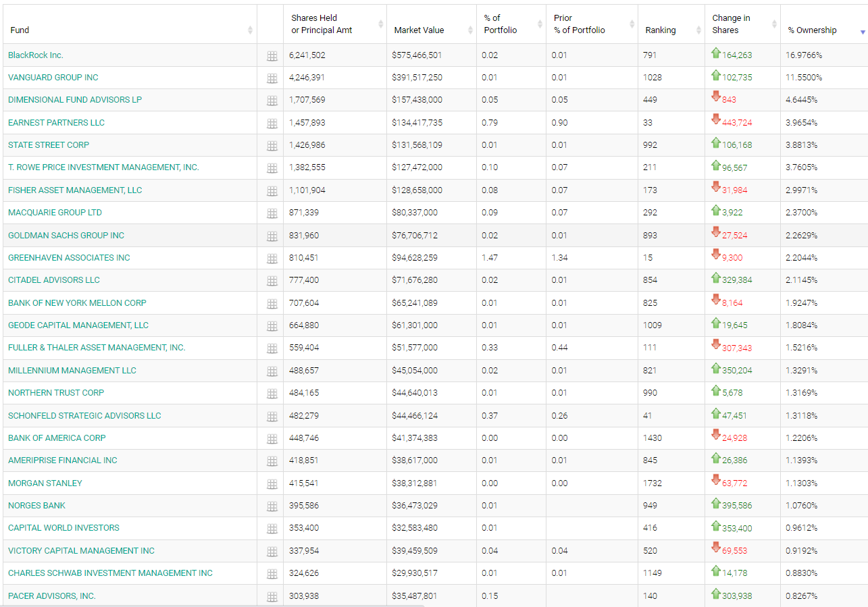Open grid icon for Geode Capital Management

coord(272,326)
